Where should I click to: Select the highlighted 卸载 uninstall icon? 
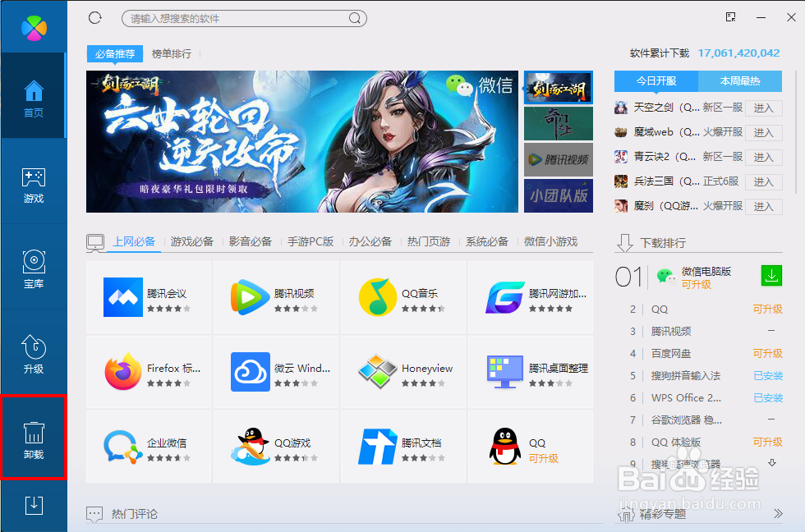pyautogui.click(x=33, y=438)
